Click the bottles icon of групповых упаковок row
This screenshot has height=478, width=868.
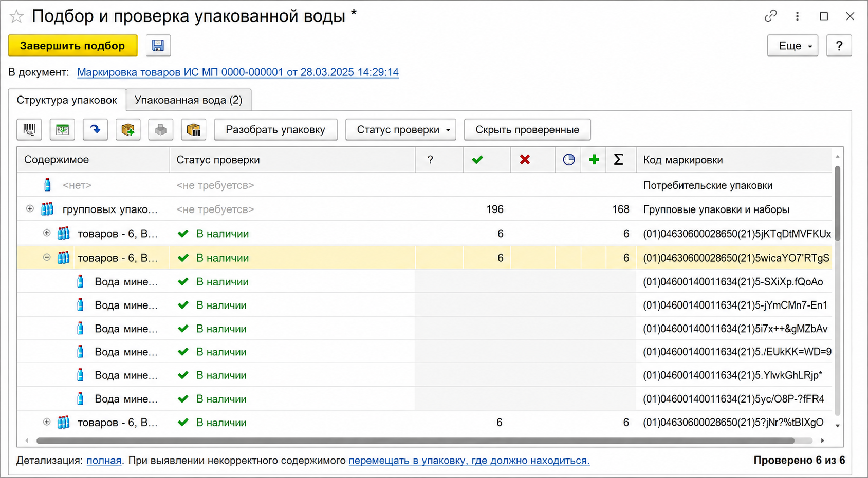[47, 209]
